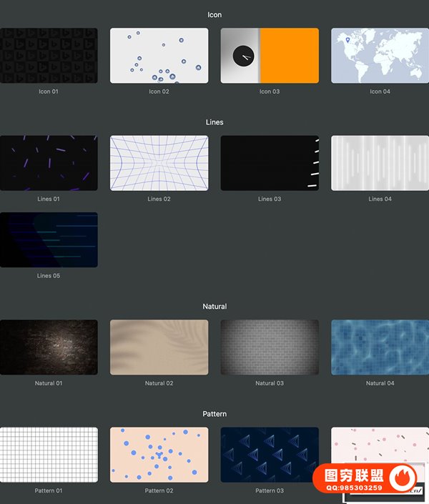Click the Lines section heading
429x504 pixels.
point(214,122)
